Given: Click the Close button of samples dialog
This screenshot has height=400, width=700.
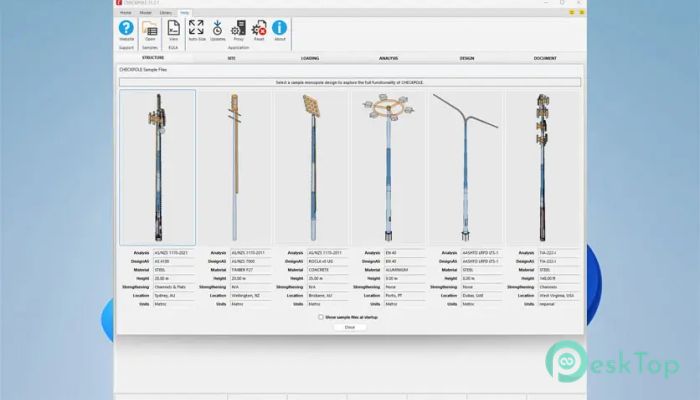Looking at the screenshot, I should (x=350, y=327).
